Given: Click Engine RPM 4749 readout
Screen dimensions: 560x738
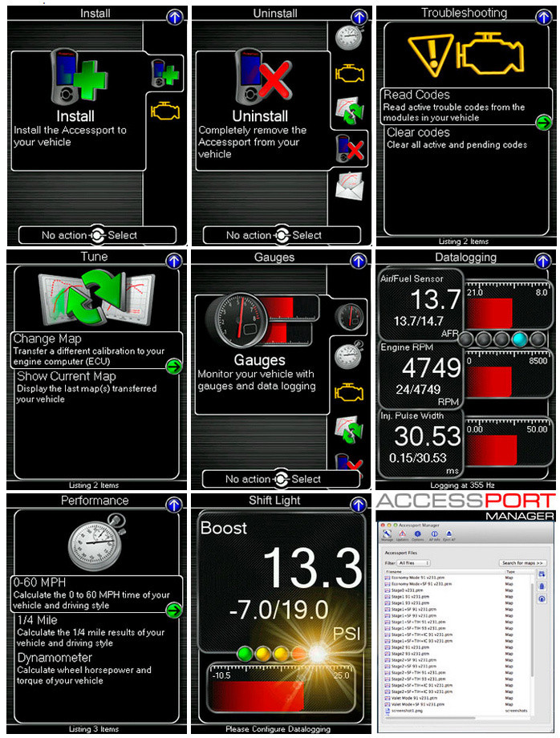Looking at the screenshot, I should click(x=420, y=374).
